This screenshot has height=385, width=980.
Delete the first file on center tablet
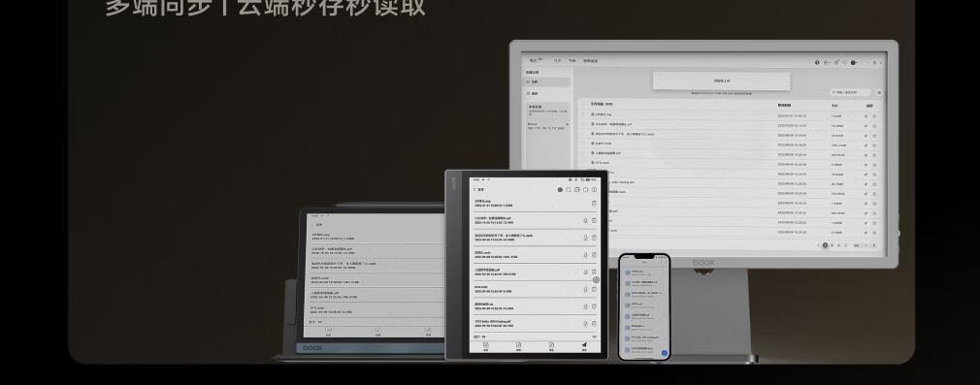click(594, 203)
